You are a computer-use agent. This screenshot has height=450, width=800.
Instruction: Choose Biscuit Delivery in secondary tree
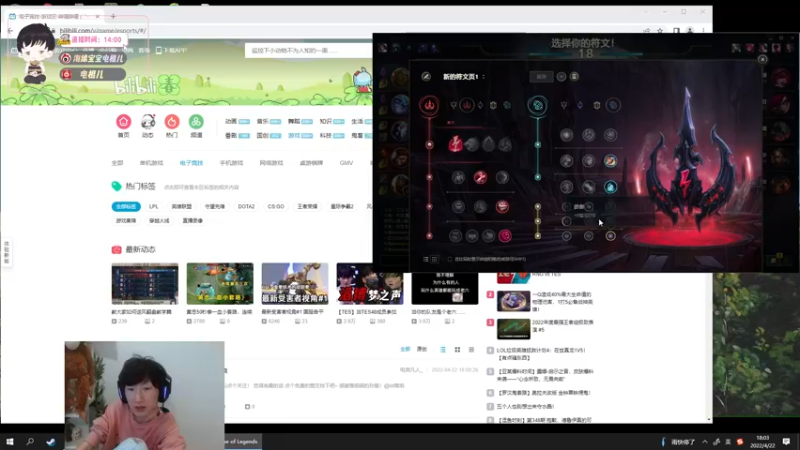point(610,161)
